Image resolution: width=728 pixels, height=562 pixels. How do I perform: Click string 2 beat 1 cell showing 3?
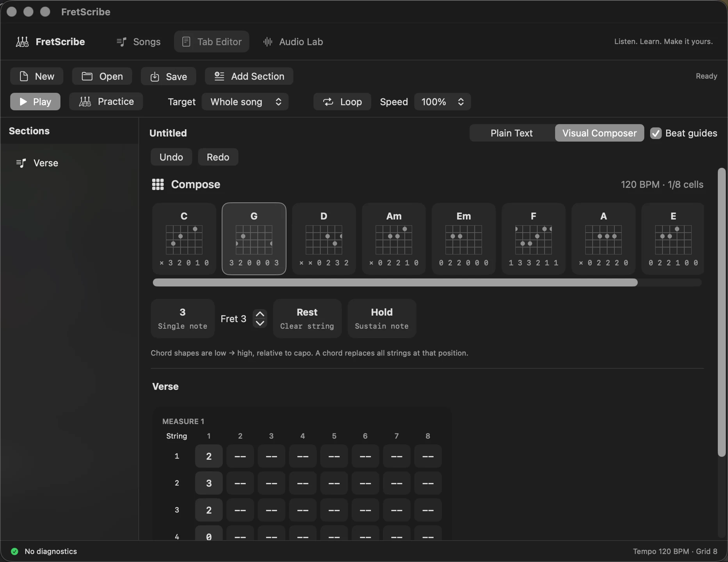(x=209, y=483)
